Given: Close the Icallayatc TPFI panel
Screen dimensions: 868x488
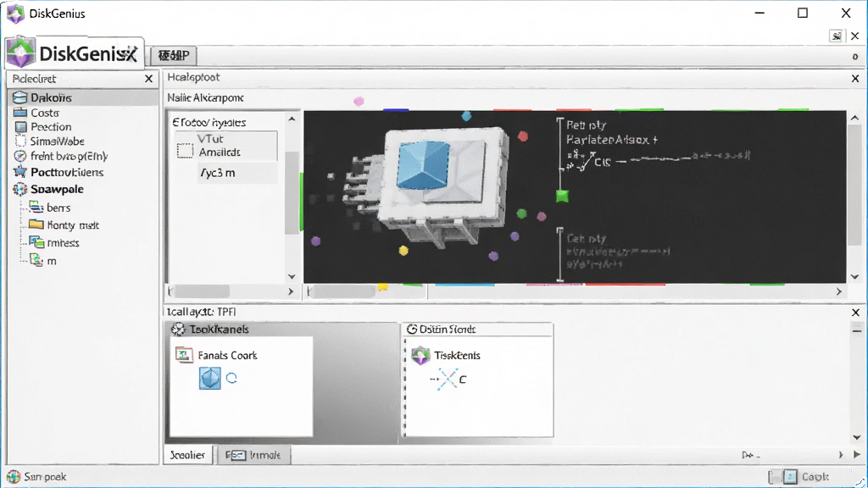Looking at the screenshot, I should (855, 313).
